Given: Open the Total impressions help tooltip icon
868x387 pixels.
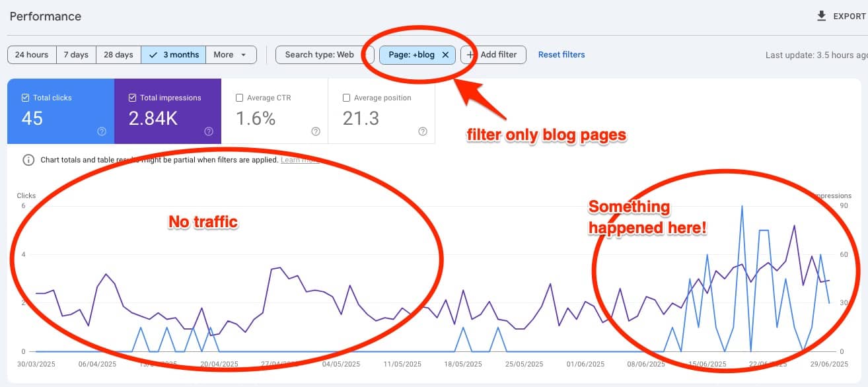Looking at the screenshot, I should [209, 131].
